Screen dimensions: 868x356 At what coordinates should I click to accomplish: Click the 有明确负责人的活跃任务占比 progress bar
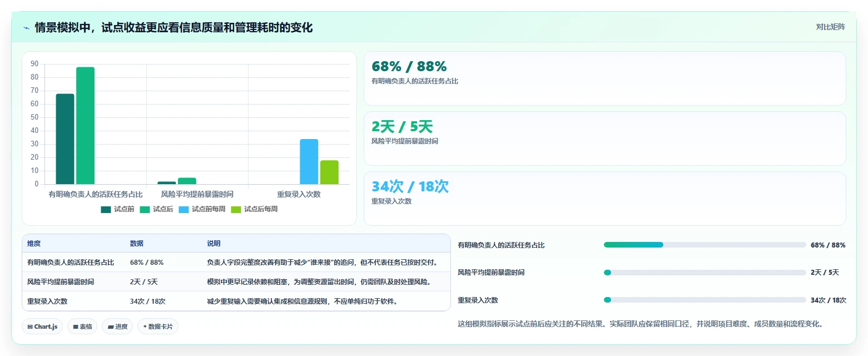705,245
